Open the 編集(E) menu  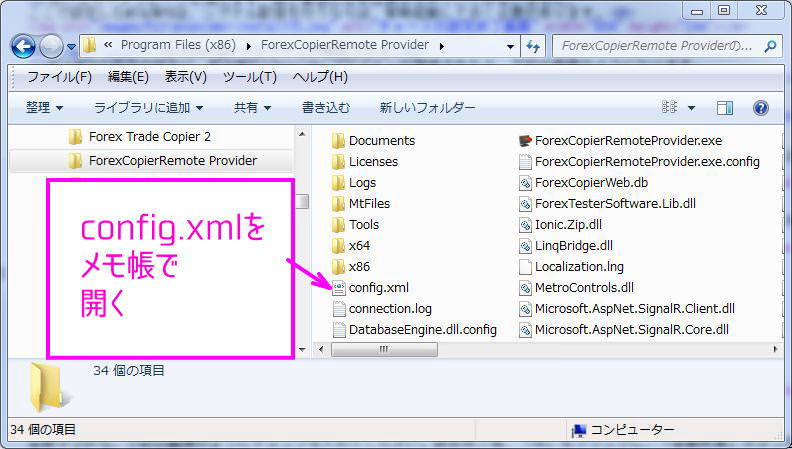click(x=128, y=77)
